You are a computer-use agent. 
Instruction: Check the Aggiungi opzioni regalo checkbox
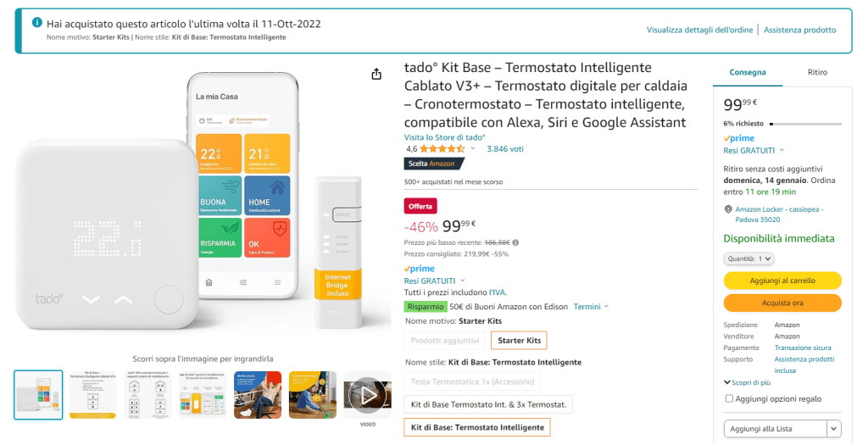pos(729,398)
